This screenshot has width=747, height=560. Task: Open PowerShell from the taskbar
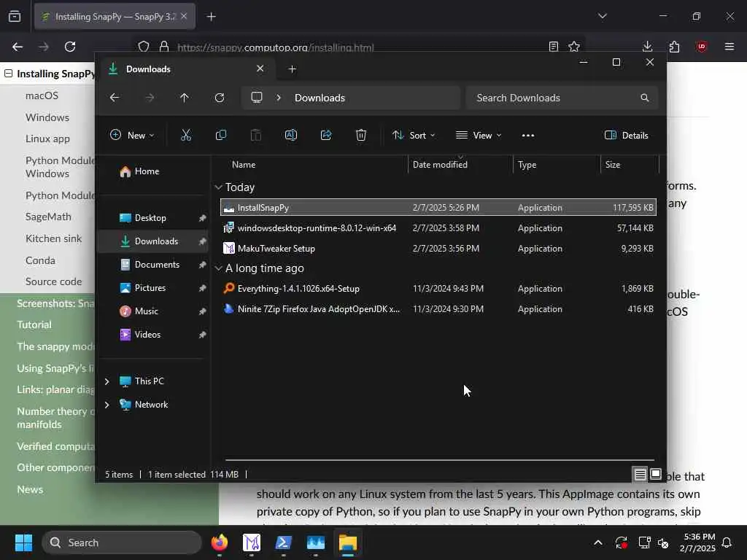point(284,542)
